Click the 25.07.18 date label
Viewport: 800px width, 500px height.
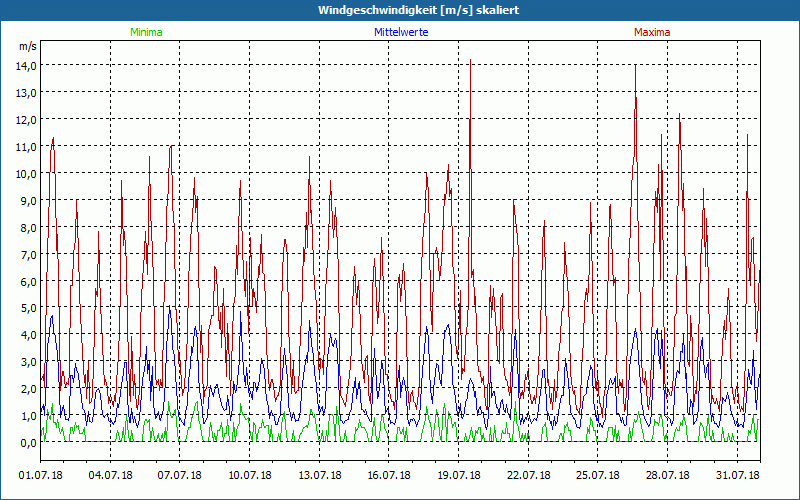598,475
